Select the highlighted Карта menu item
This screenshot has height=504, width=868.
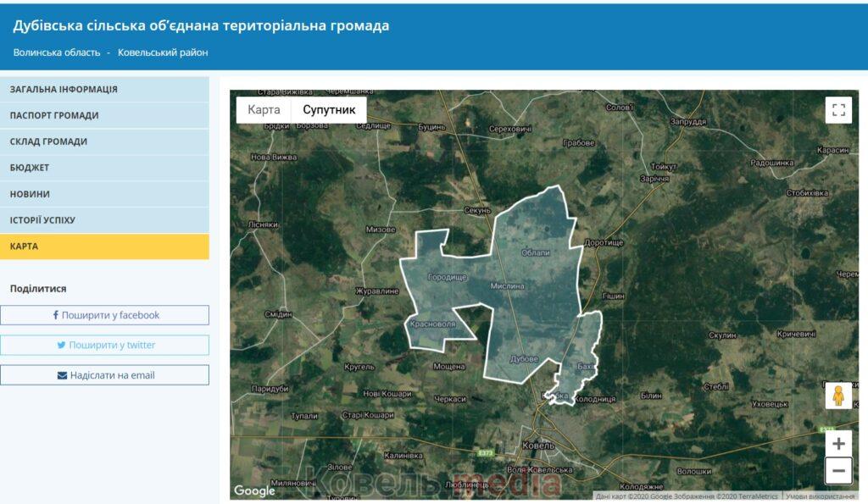click(x=104, y=246)
